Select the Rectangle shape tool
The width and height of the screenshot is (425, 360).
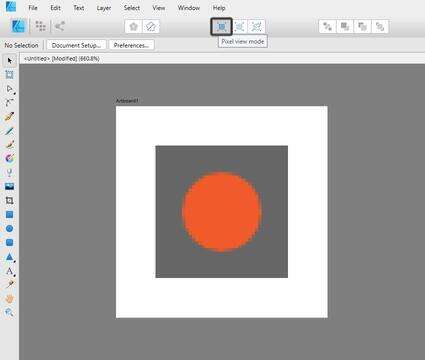tap(9, 214)
